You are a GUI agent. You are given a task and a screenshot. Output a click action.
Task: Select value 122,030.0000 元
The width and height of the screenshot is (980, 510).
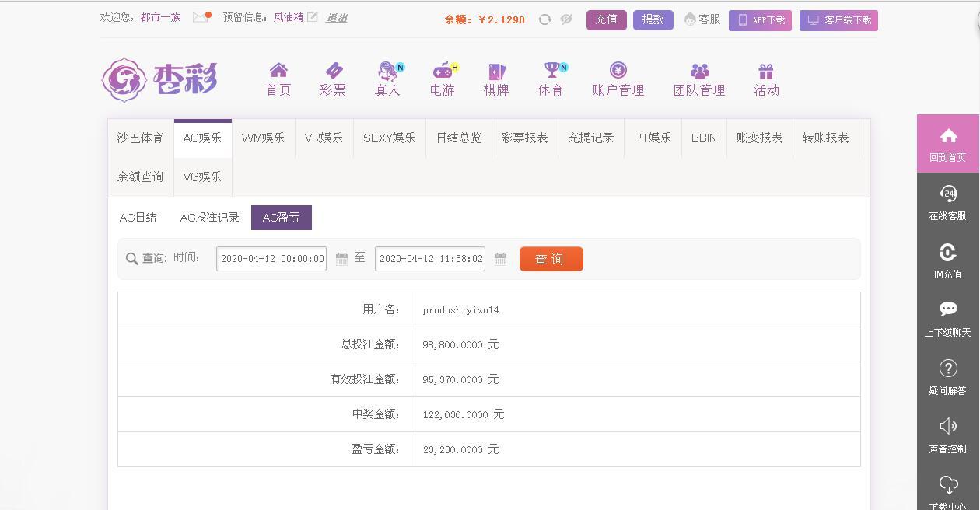[464, 414]
